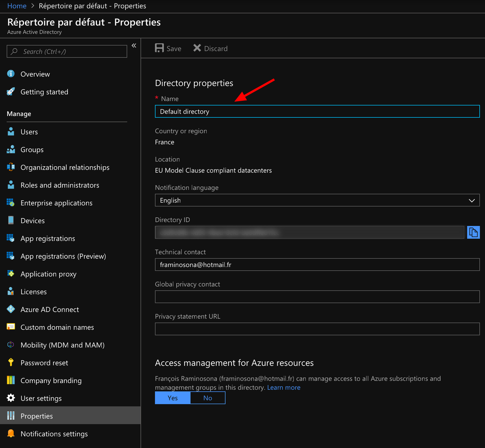Open Roles and administrators menu item

[60, 185]
